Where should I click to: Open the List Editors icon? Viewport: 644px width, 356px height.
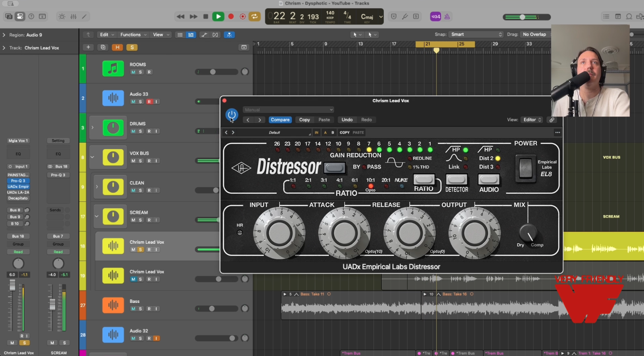[x=606, y=17]
